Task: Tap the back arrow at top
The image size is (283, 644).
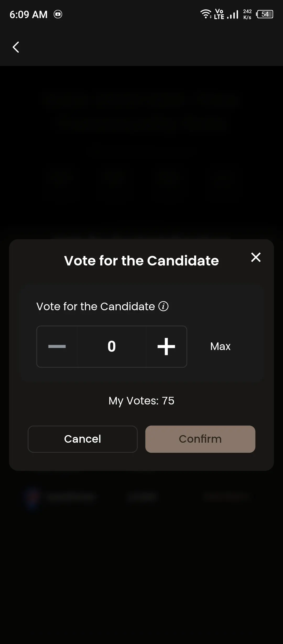Action: click(16, 47)
